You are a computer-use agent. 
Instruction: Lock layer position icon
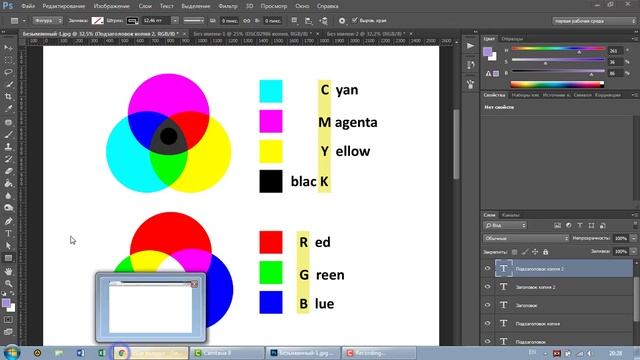pyautogui.click(x=535, y=252)
